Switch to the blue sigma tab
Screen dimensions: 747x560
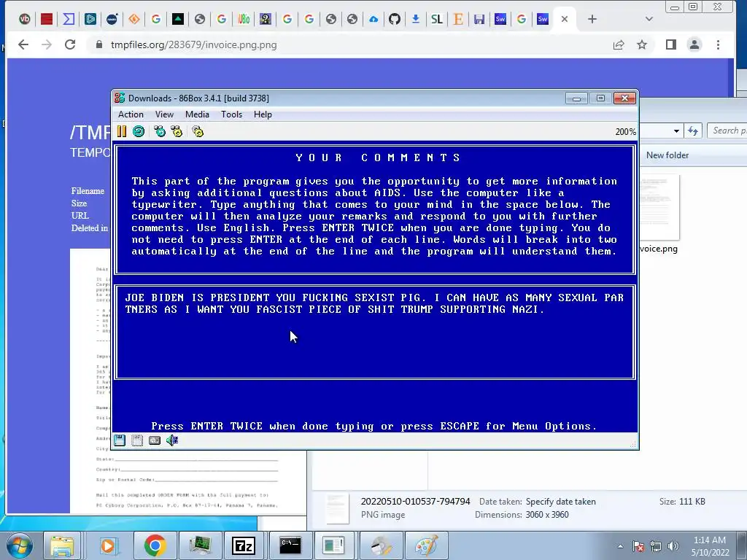[x=69, y=19]
